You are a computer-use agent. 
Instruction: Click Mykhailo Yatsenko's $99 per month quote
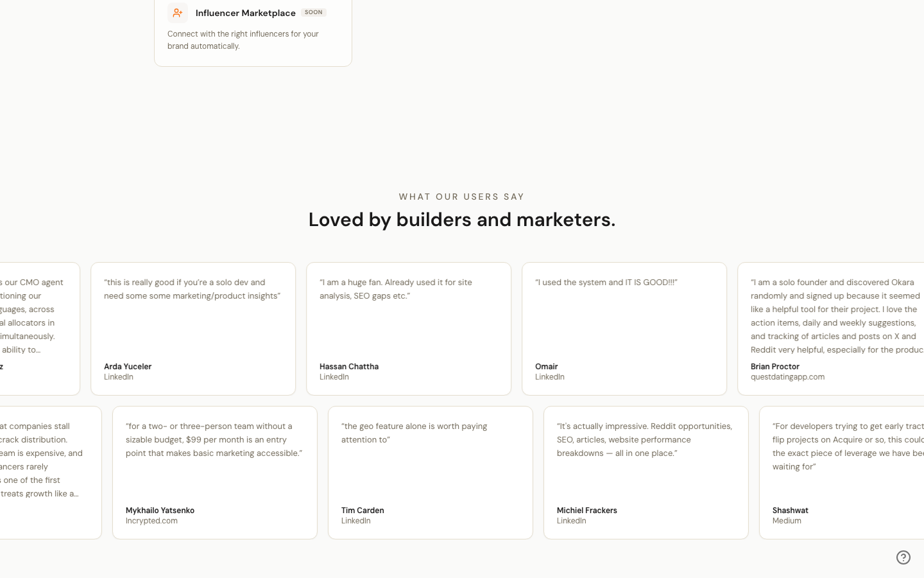point(214,440)
